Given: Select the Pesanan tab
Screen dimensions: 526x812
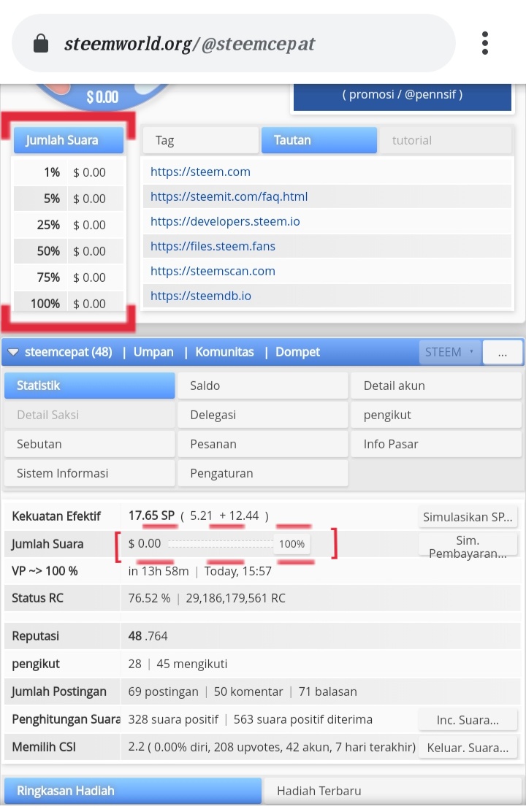Looking at the screenshot, I should 262,444.
